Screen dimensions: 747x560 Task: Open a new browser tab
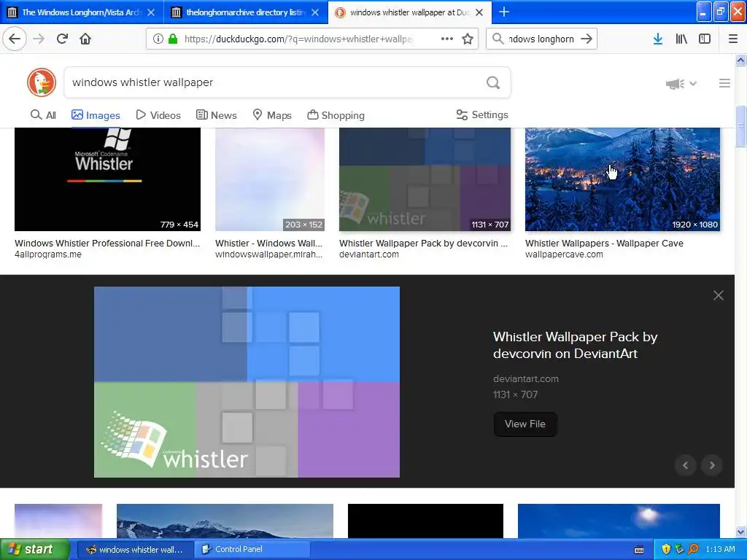504,12
